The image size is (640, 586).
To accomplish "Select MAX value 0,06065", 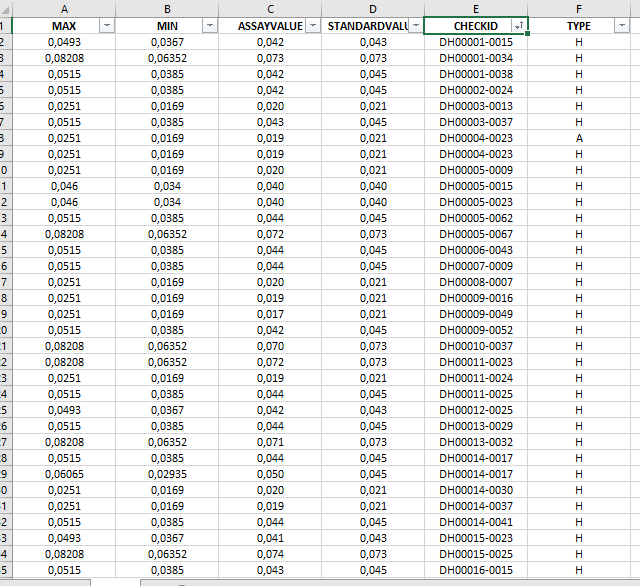I will [x=64, y=474].
